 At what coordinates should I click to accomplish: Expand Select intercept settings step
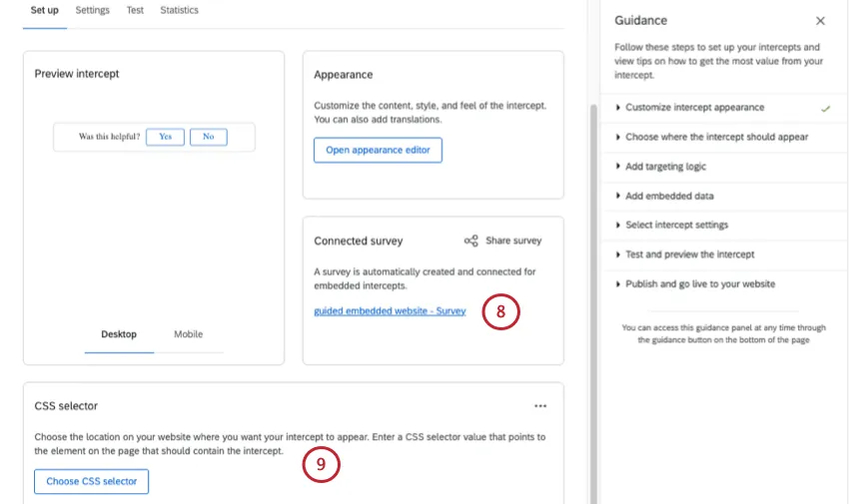(676, 225)
